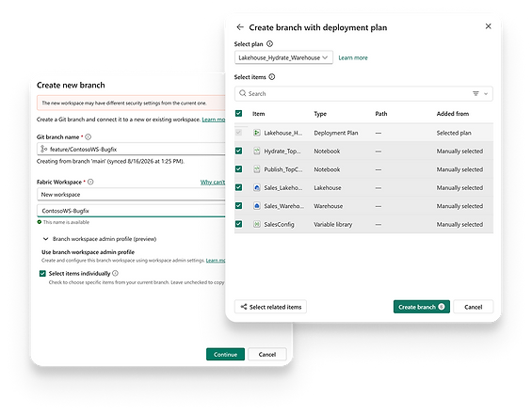The height and width of the screenshot is (415, 532).
Task: Click the variable library icon for SalesConfig
Action: 257,225
